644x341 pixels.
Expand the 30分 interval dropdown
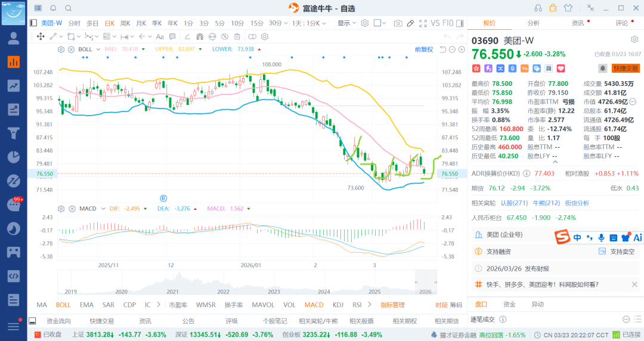point(277,23)
